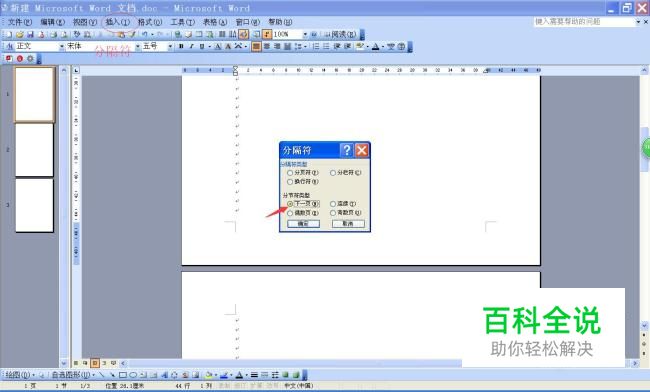The width and height of the screenshot is (650, 392).
Task: Open the line spacing dropdown arrow
Action: click(306, 46)
